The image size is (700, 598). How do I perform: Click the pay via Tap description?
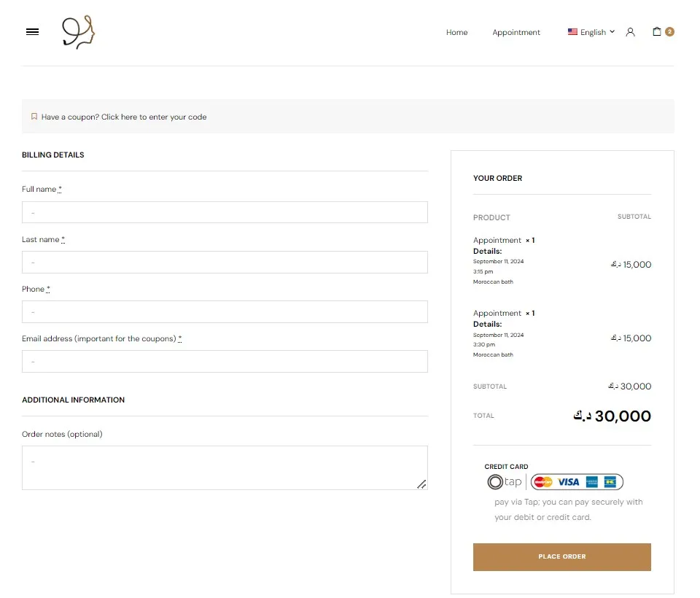point(568,510)
